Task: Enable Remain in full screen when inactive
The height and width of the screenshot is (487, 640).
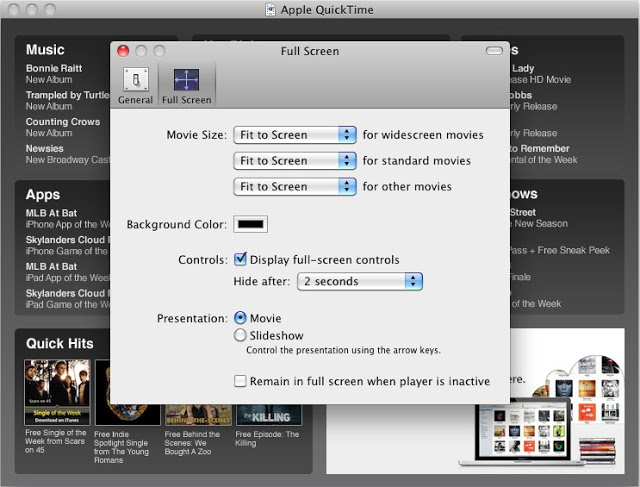Action: pos(240,381)
